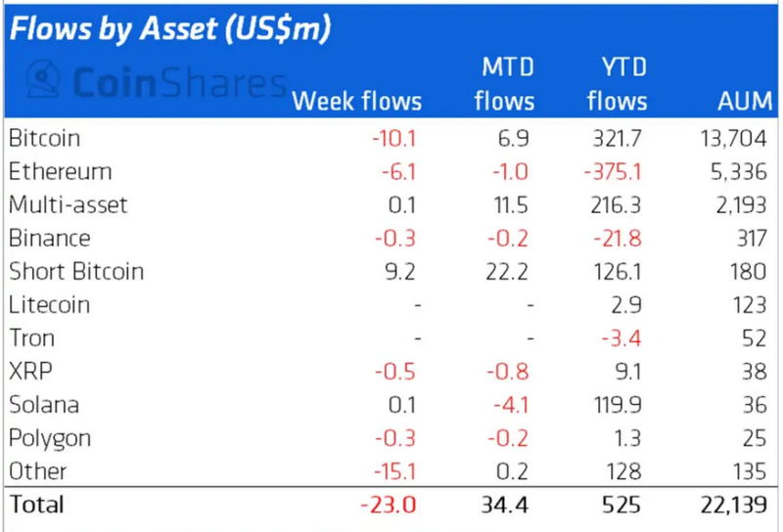The width and height of the screenshot is (783, 532).
Task: Click the XRP row label
Action: 30,372
